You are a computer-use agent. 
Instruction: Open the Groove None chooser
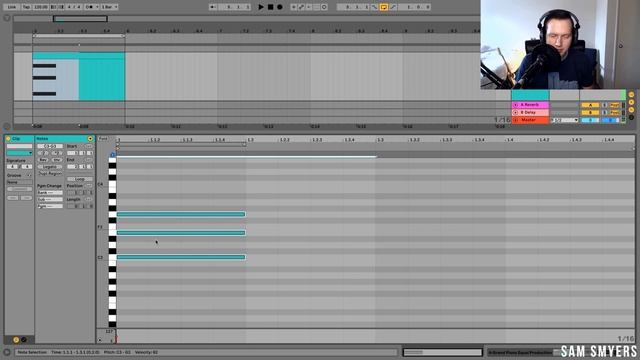pyautogui.click(x=19, y=182)
